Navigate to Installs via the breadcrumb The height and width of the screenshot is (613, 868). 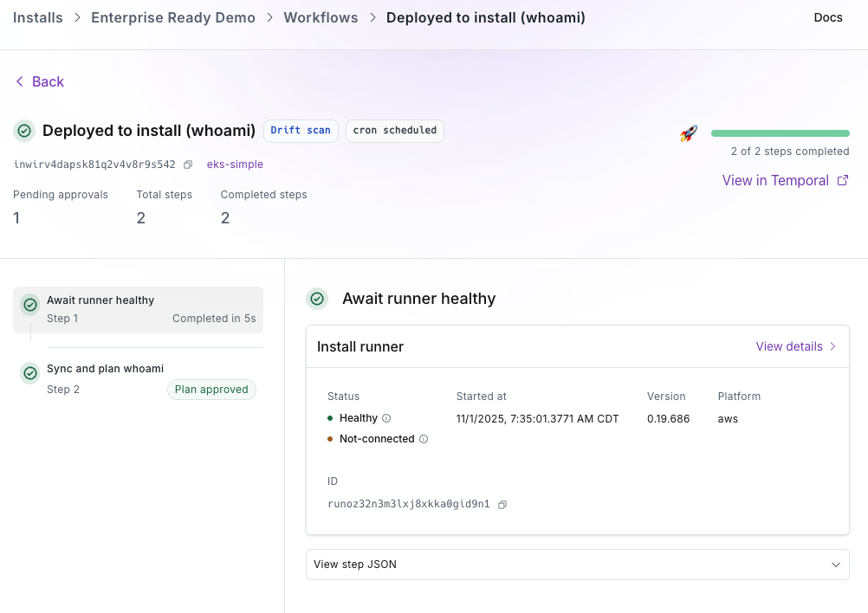pyautogui.click(x=37, y=17)
